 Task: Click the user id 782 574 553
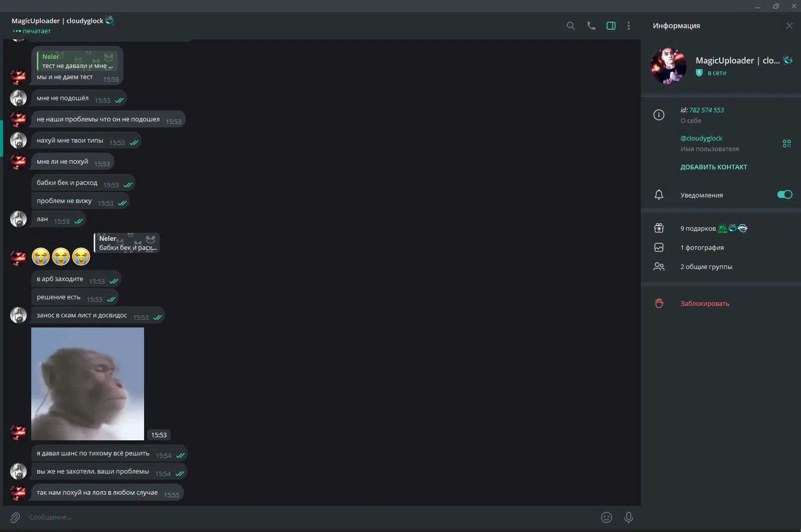pos(706,110)
